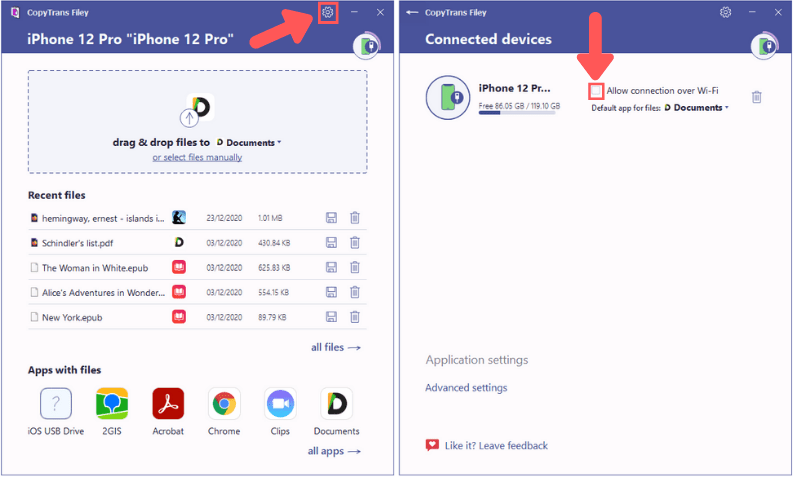Open iOS USB Drive app
The image size is (793, 477).
56,404
